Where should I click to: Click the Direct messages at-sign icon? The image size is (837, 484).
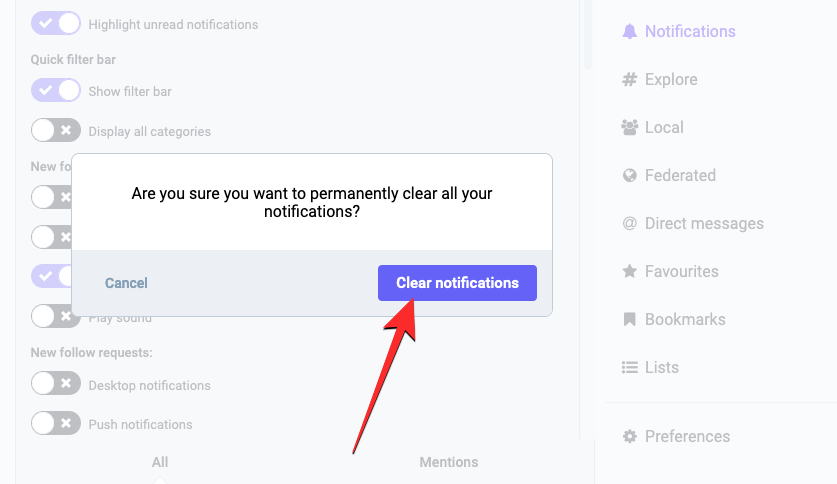click(629, 224)
